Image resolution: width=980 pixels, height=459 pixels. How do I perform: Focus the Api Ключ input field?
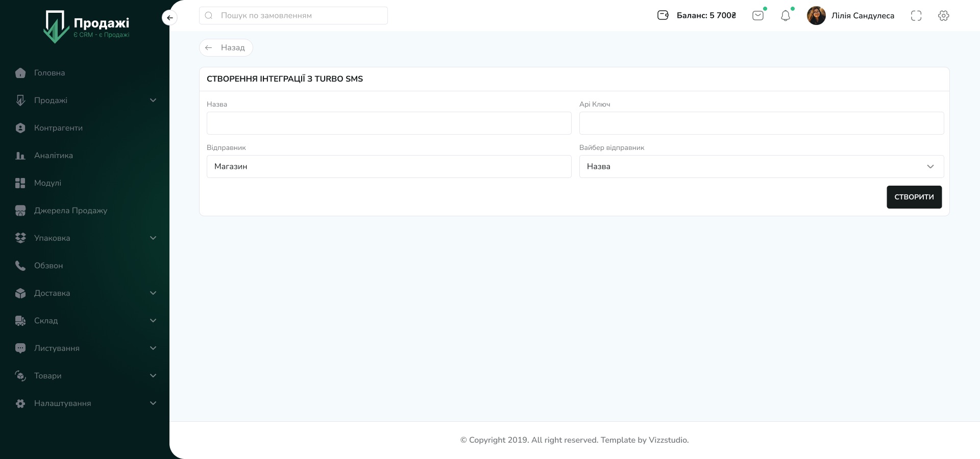762,123
